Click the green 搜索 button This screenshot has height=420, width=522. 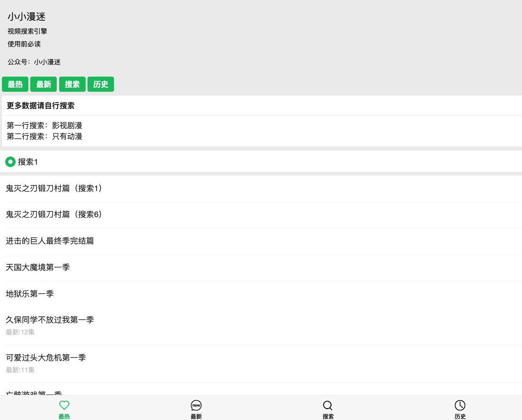pyautogui.click(x=72, y=84)
